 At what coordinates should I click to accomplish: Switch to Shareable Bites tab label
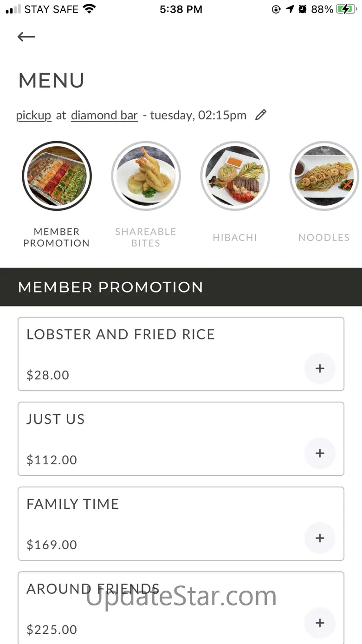tap(146, 237)
